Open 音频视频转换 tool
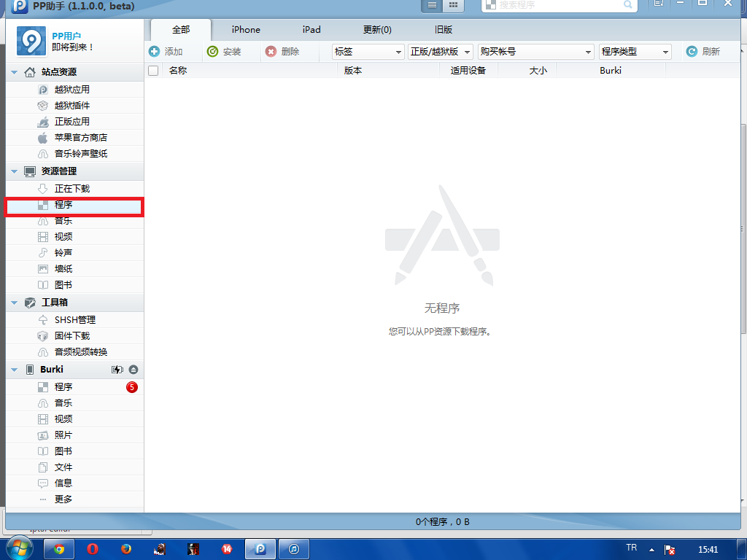This screenshot has height=560, width=747. pyautogui.click(x=74, y=352)
